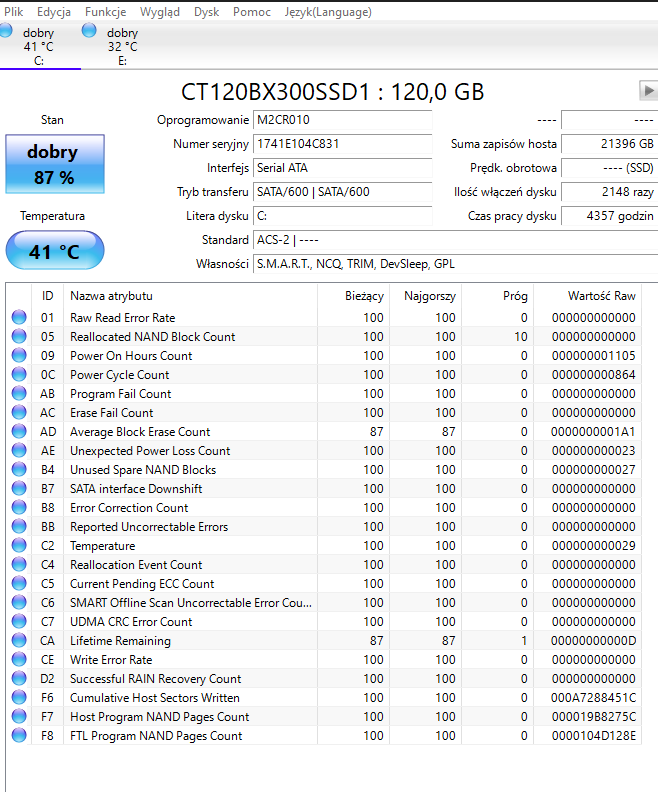This screenshot has width=658, height=792.
Task: Click raw value 000019B8275C
Action: click(x=593, y=716)
